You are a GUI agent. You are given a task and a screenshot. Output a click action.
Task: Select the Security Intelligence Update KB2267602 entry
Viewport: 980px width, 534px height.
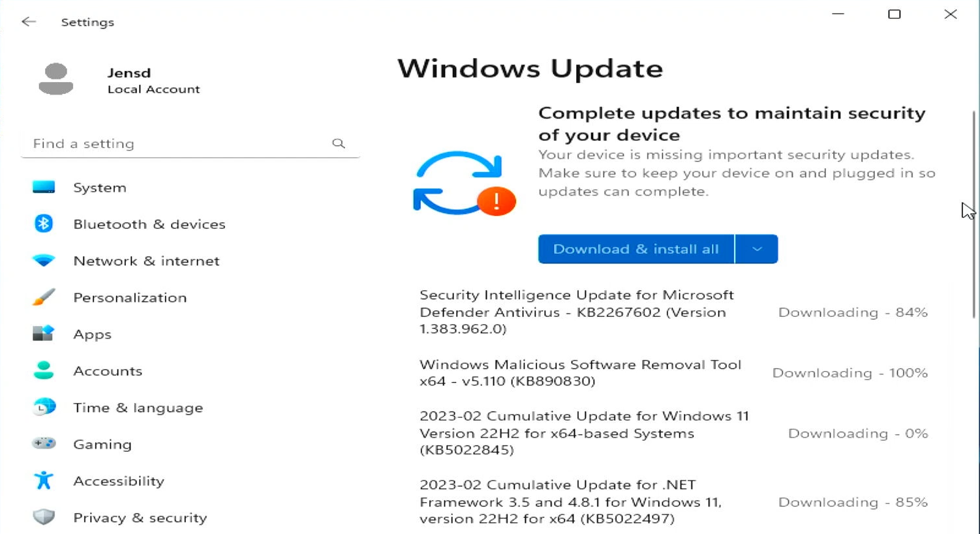[x=576, y=312]
